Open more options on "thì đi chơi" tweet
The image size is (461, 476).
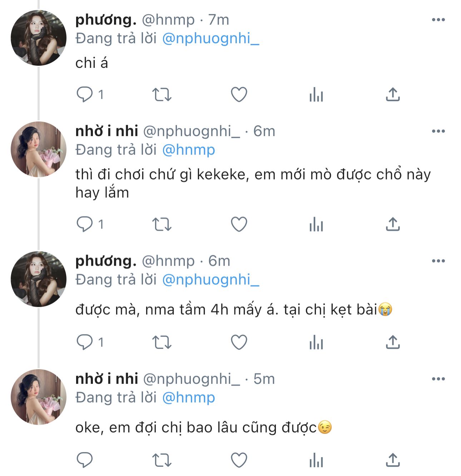[438, 131]
